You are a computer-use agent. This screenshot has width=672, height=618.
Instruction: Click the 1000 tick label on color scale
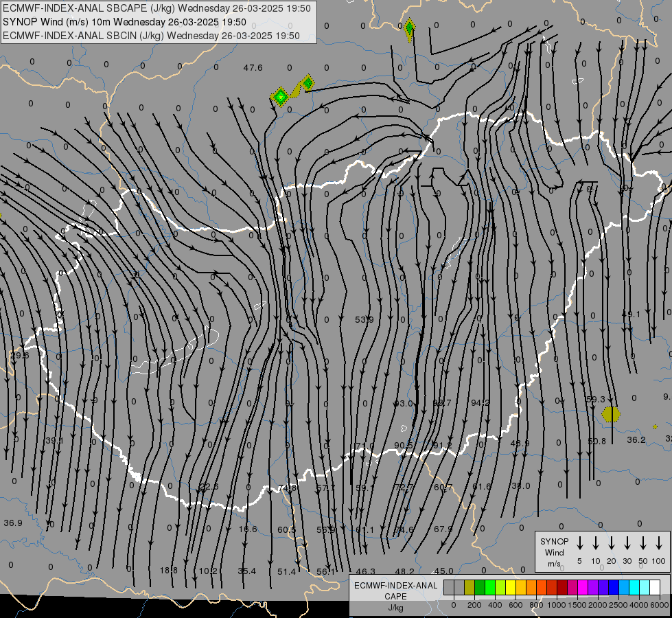click(x=557, y=605)
